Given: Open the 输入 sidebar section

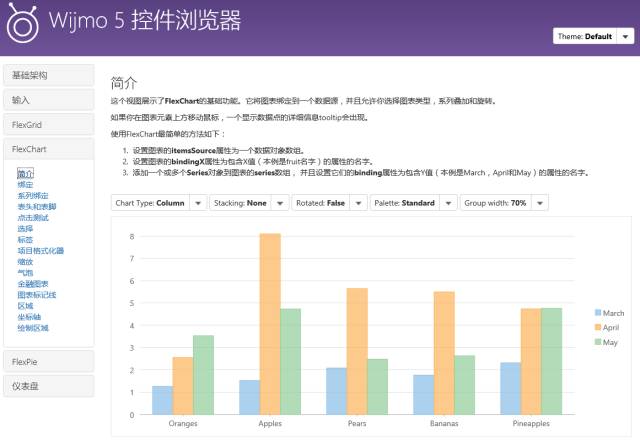Looking at the screenshot, I should click(x=49, y=100).
